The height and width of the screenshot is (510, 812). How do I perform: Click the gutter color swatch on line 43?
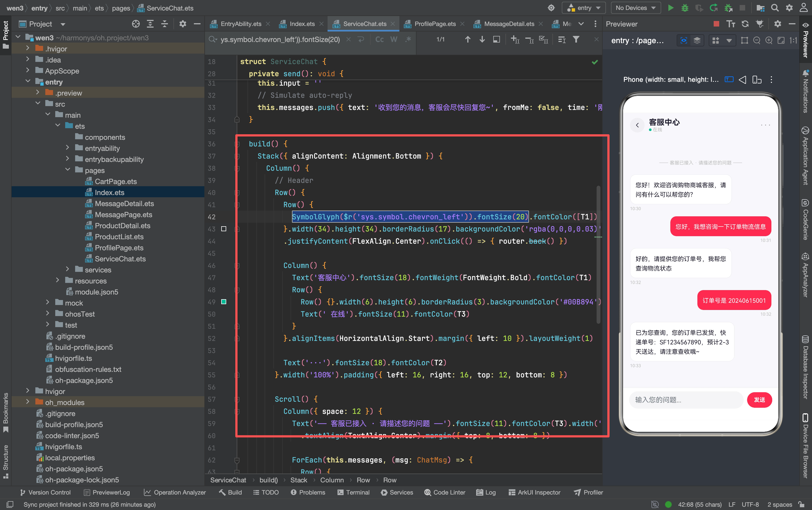[x=223, y=229]
